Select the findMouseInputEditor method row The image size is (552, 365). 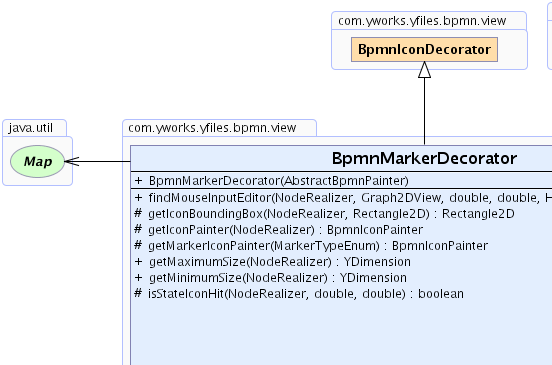[343, 198]
